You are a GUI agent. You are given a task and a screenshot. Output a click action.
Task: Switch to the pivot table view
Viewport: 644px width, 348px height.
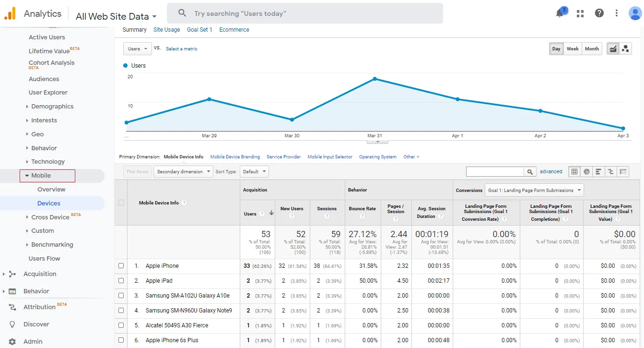click(x=623, y=171)
